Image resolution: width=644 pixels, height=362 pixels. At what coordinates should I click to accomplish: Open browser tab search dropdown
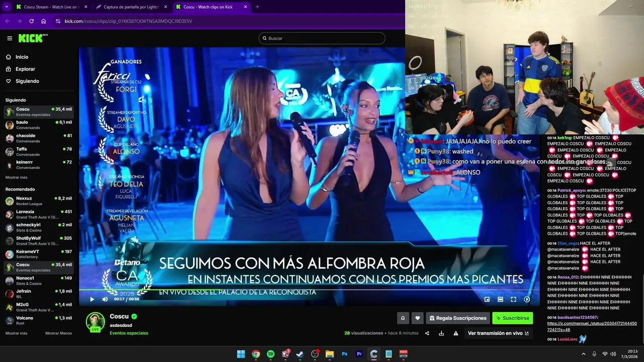(x=7, y=7)
